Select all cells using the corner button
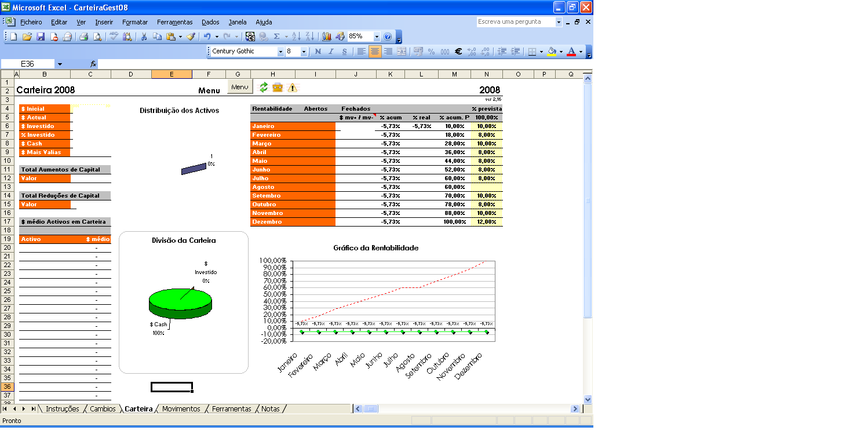 (7, 74)
